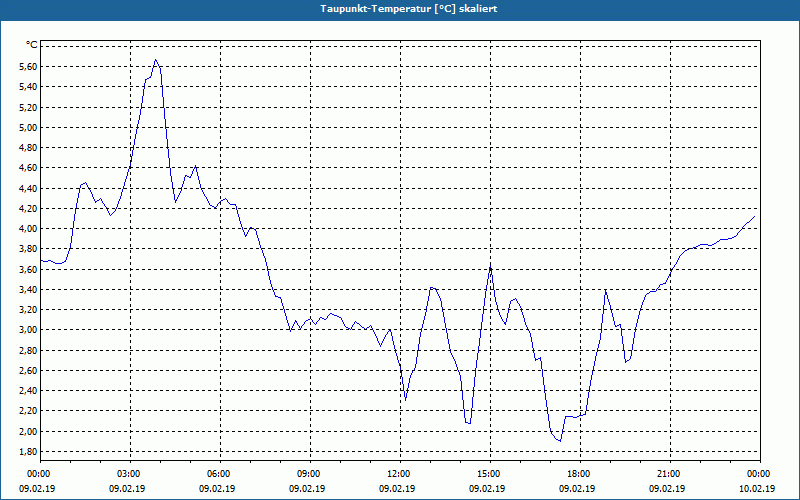800x500 pixels.
Task: Select the 4,80 y-axis value
Action: [29, 147]
